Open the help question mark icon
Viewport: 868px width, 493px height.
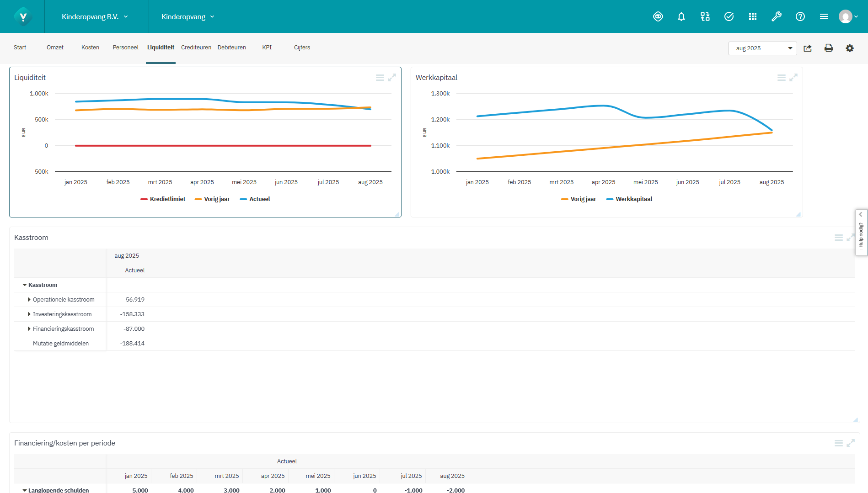pos(800,17)
